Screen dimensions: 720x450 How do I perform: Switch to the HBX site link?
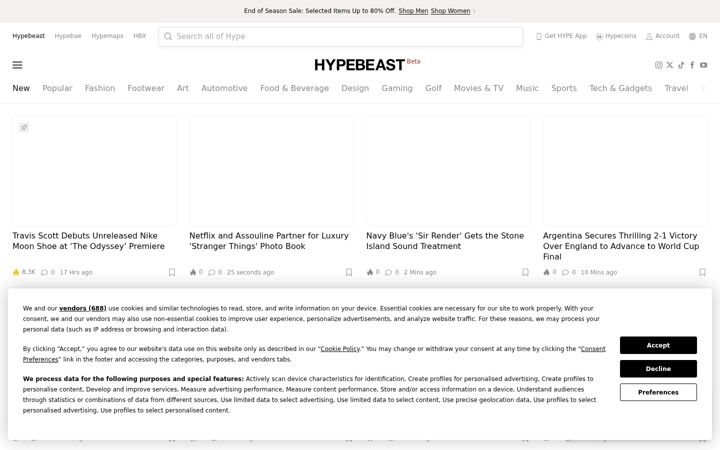pos(140,36)
